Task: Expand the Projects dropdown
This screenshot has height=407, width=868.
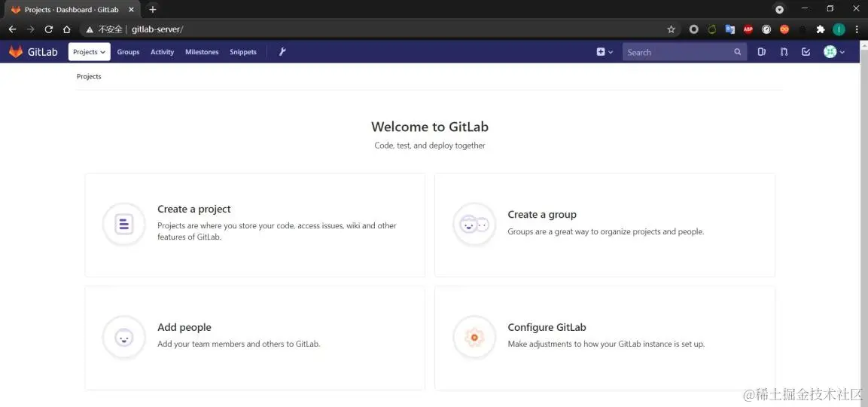Action: (89, 51)
